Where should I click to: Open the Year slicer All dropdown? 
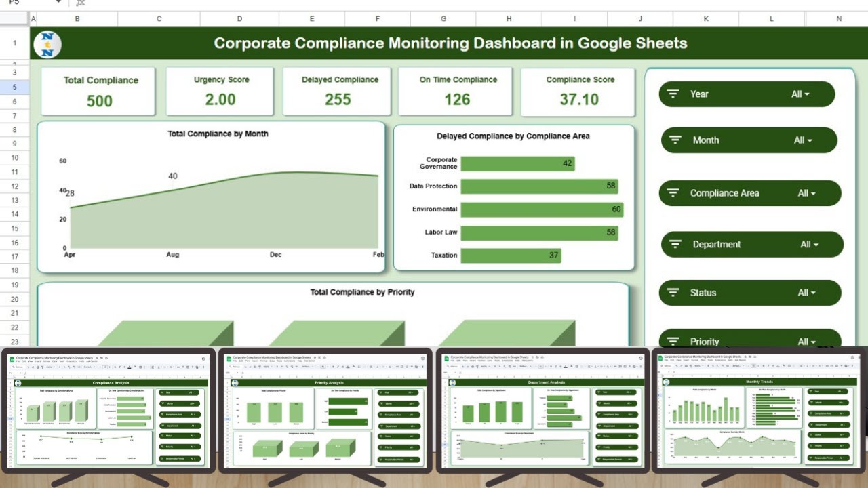(800, 94)
